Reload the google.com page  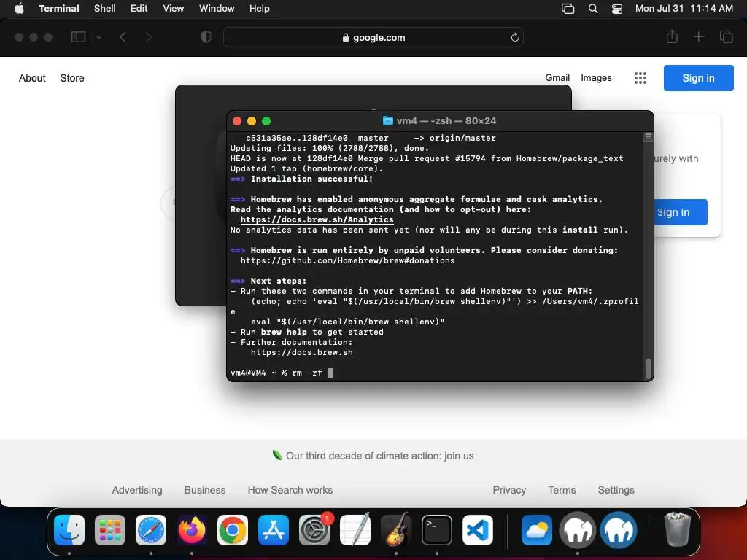tap(514, 37)
